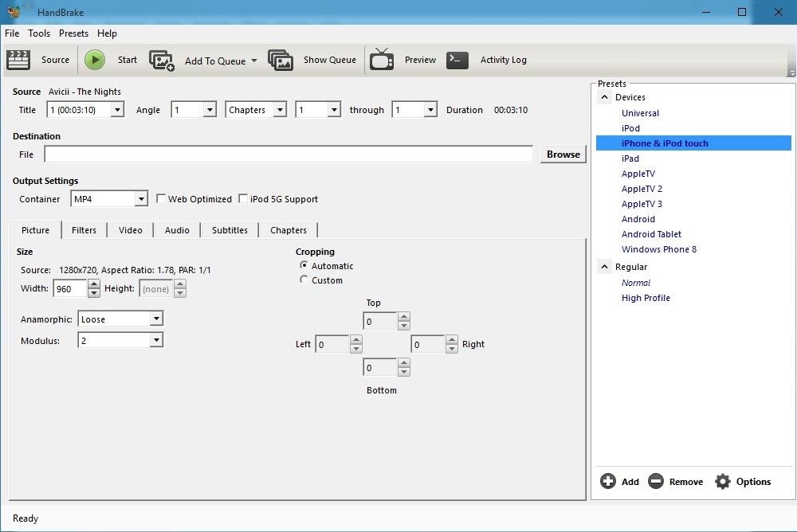The width and height of the screenshot is (797, 532).
Task: Click the Width value field
Action: coord(69,288)
